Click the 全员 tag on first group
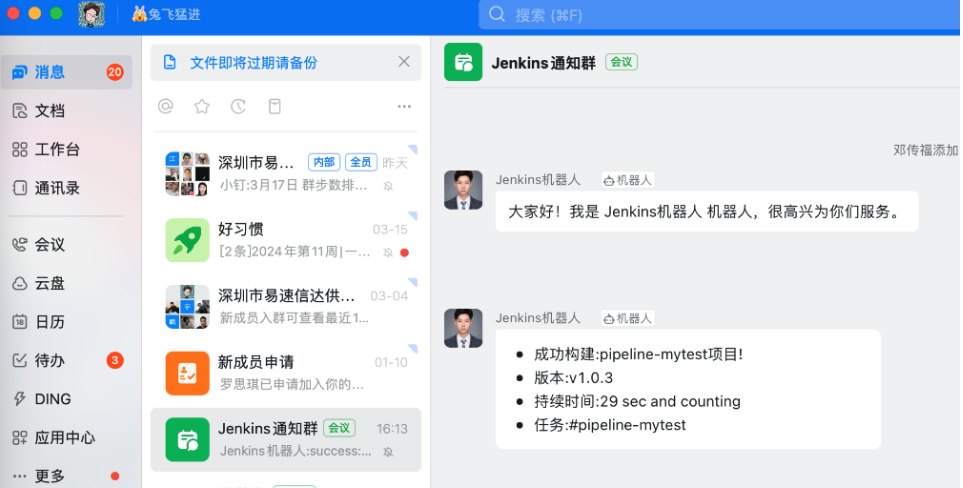Image resolution: width=963 pixels, height=488 pixels. (x=361, y=162)
